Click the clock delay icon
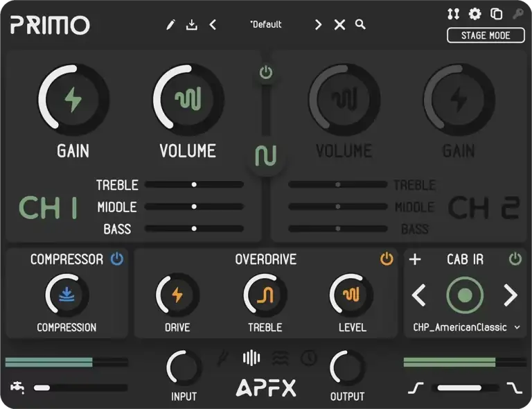This screenshot has width=532, height=409. click(309, 358)
